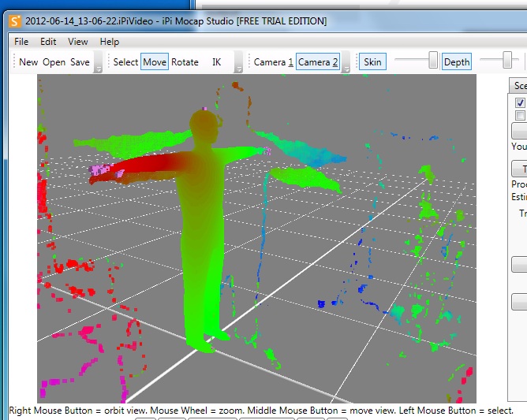The height and width of the screenshot is (420, 527).
Task: Open the Help menu
Action: coord(110,42)
